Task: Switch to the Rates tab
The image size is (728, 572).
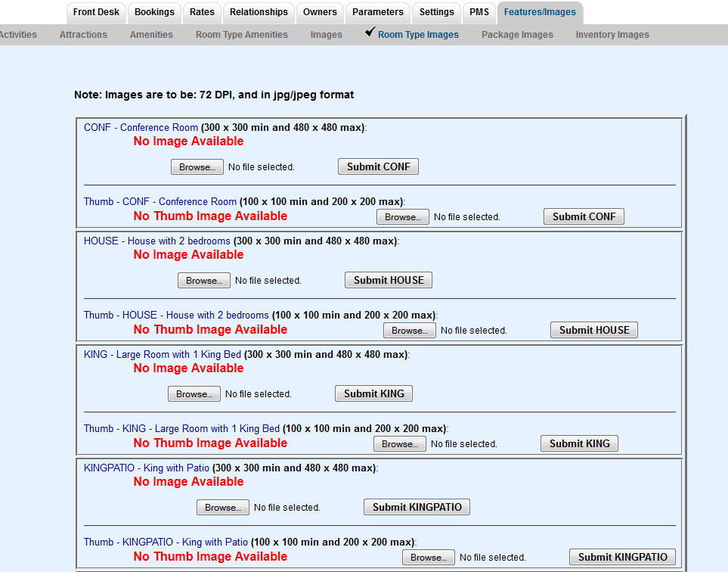Action: click(x=202, y=13)
